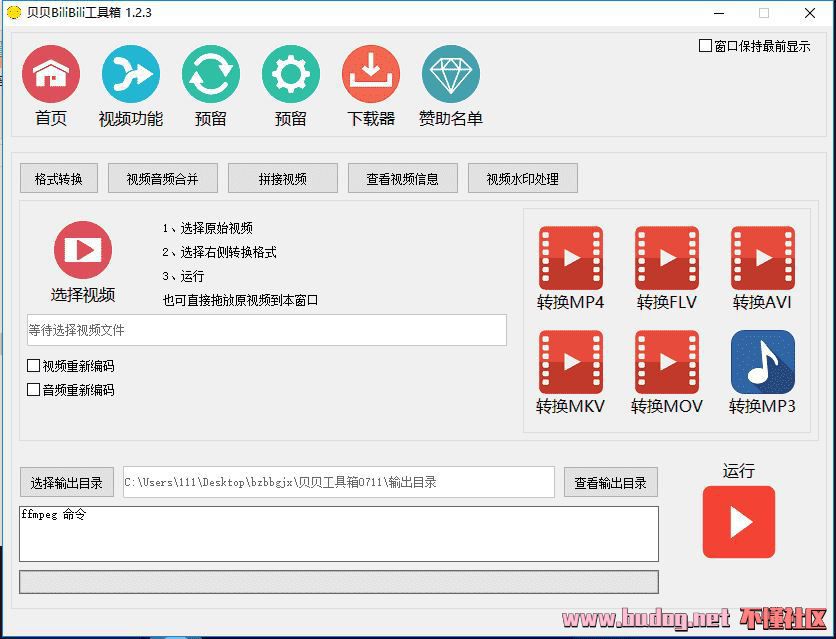The height and width of the screenshot is (639, 836).
Task: Select the 视频功能 video function icon
Action: coord(131,75)
